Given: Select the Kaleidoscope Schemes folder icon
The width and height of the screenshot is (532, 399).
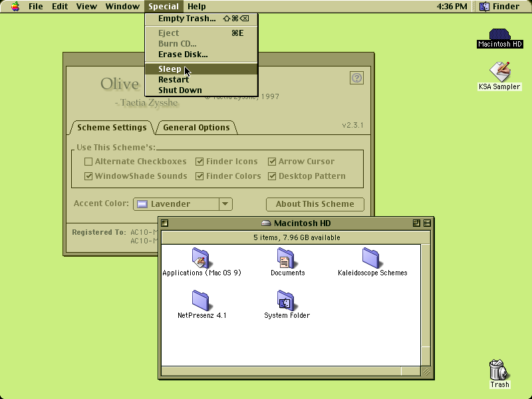Looking at the screenshot, I should (371, 258).
